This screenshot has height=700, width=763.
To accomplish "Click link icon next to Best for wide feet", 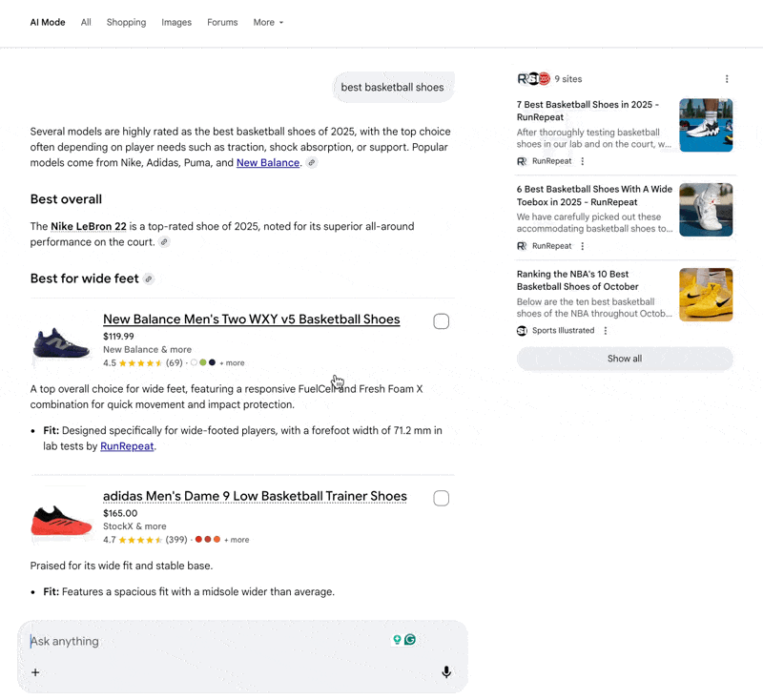I will pyautogui.click(x=148, y=279).
